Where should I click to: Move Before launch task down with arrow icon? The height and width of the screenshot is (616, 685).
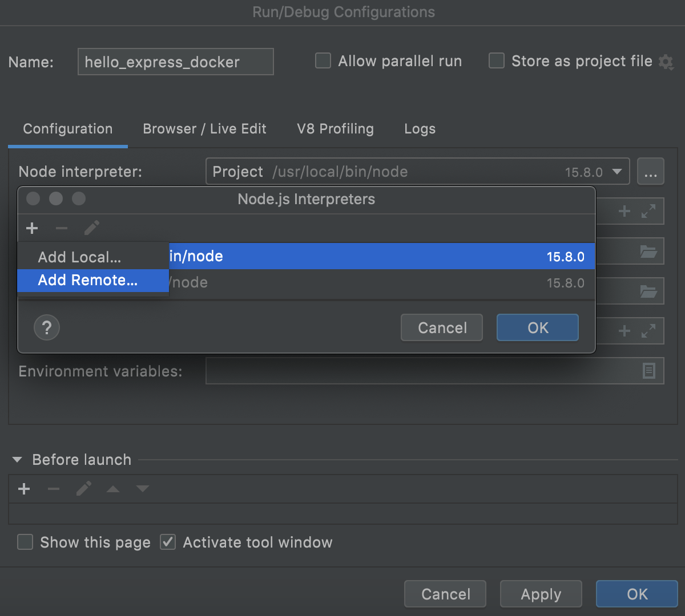coord(142,489)
